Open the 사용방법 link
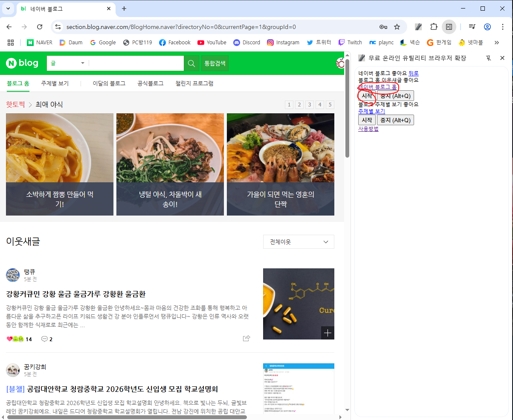 pos(368,129)
